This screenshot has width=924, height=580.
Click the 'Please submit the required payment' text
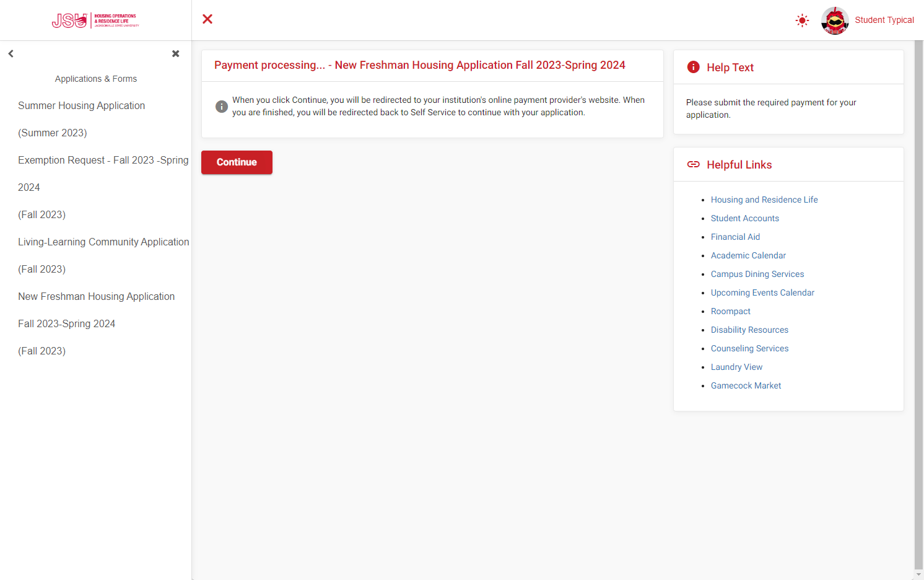[x=771, y=108]
